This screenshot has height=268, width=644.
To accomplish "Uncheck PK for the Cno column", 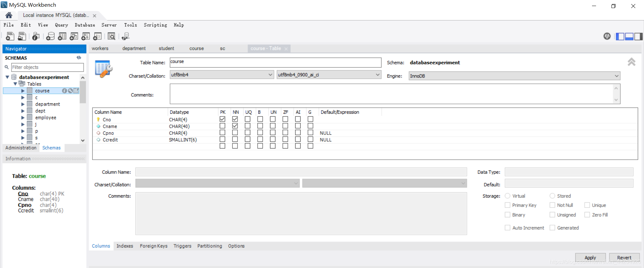I will point(222,119).
